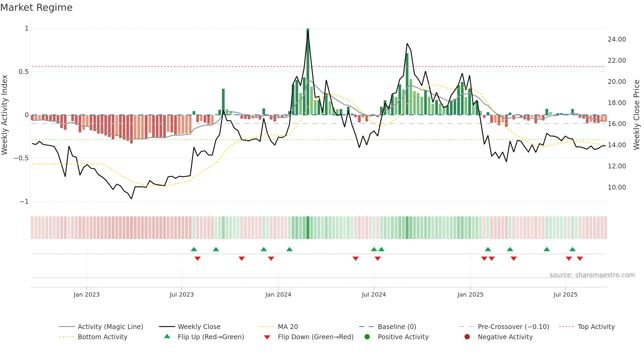The image size is (644, 362).
Task: Click the Jan 2024 x-axis label
Action: 278,294
